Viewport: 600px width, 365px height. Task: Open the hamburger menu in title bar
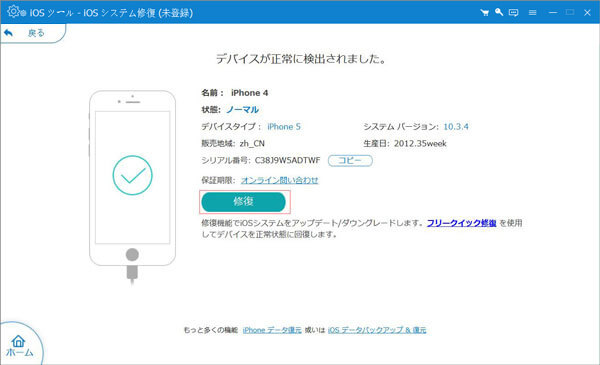tap(532, 13)
